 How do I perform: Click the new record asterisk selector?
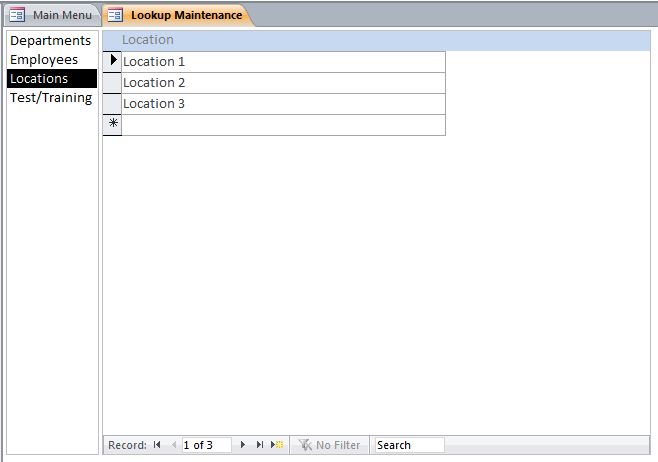[112, 125]
